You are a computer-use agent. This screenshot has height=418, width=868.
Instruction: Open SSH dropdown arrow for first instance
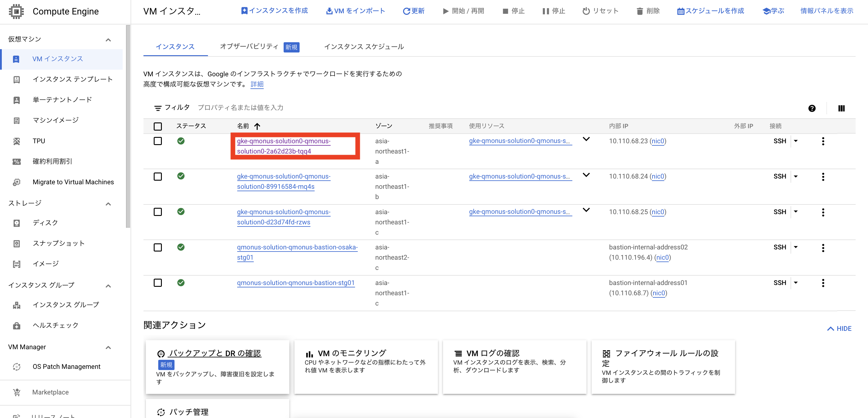pyautogui.click(x=796, y=141)
